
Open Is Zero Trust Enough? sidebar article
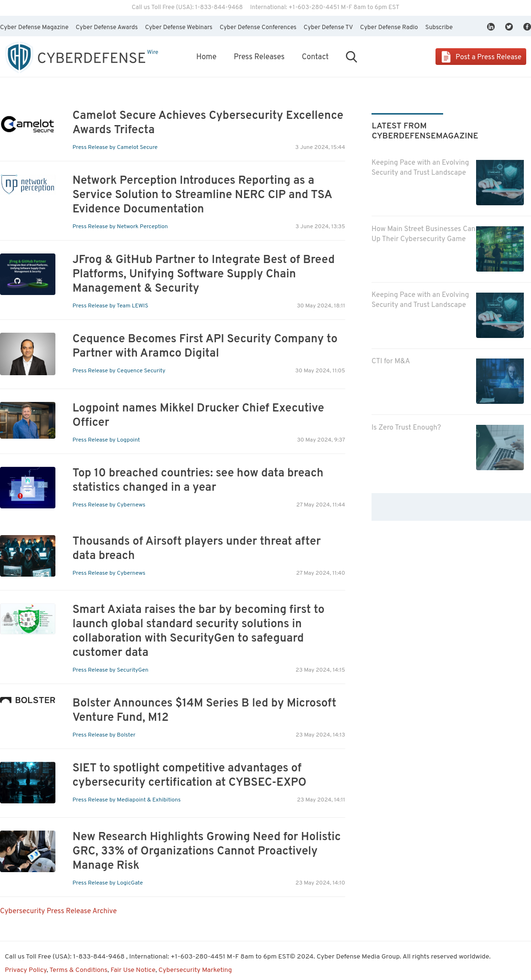click(x=406, y=427)
